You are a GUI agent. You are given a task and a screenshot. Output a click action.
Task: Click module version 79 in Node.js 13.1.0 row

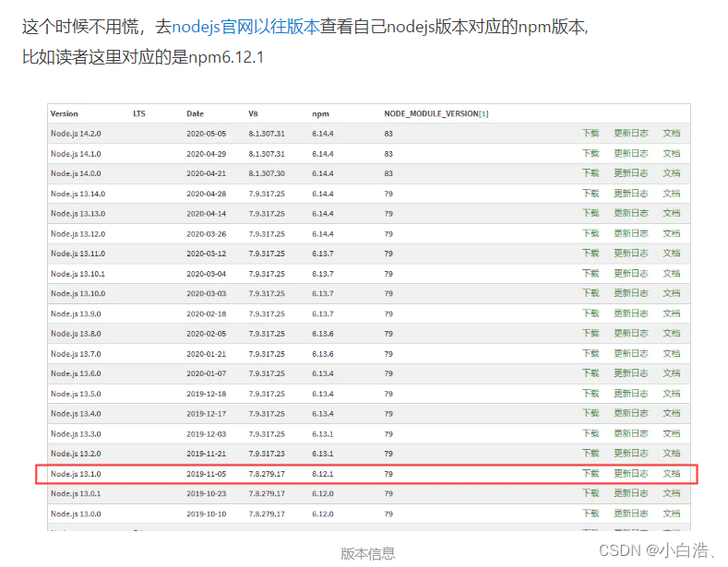tap(388, 474)
